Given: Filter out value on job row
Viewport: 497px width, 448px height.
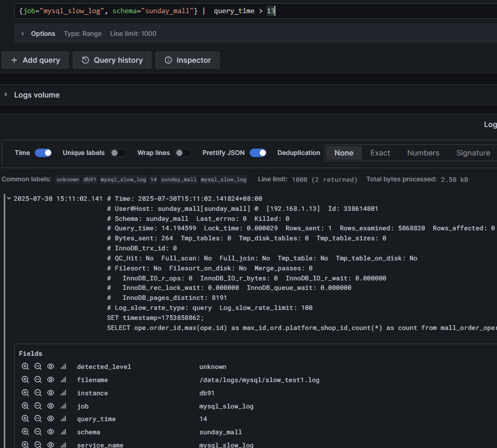Looking at the screenshot, I should [x=37, y=406].
